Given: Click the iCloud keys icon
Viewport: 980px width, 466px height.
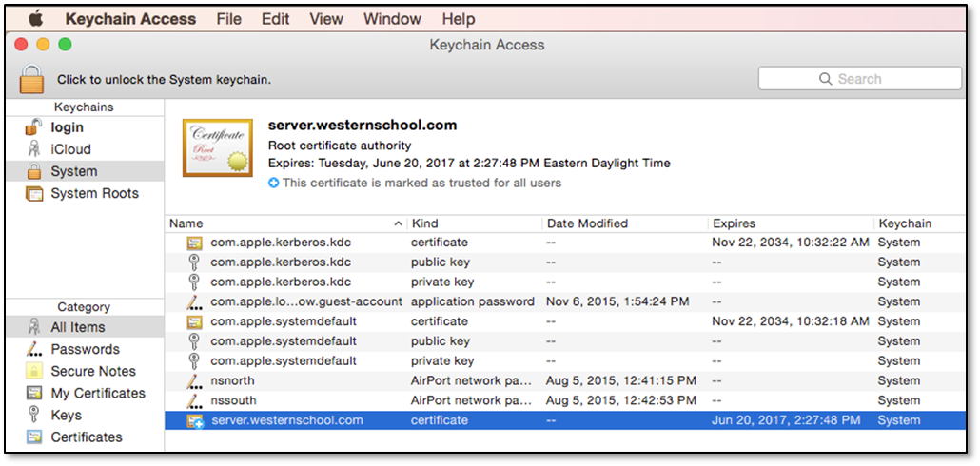Looking at the screenshot, I should [33, 149].
